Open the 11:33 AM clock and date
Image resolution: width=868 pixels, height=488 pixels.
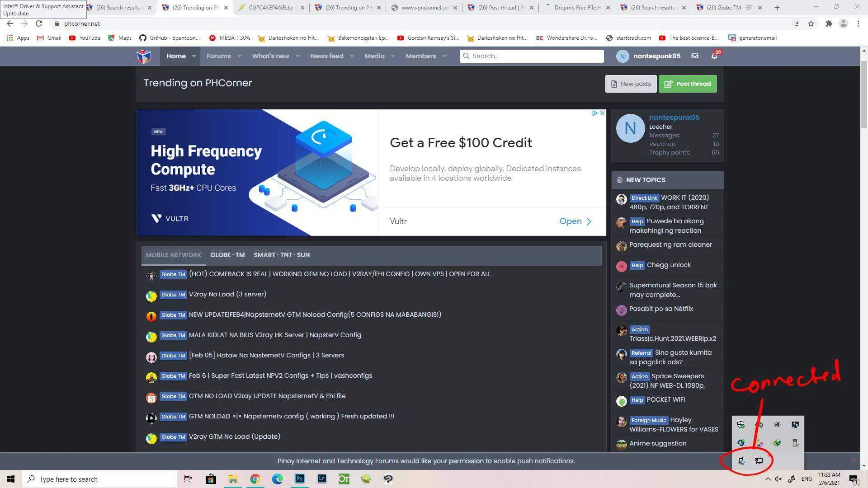[x=829, y=479]
